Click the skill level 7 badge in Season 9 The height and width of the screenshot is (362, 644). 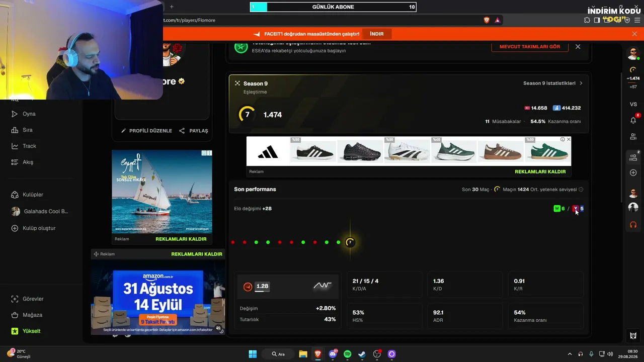click(x=247, y=115)
